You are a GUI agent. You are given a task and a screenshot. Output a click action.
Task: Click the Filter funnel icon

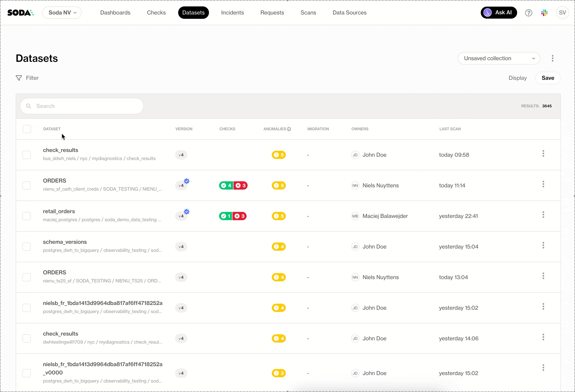pyautogui.click(x=19, y=78)
